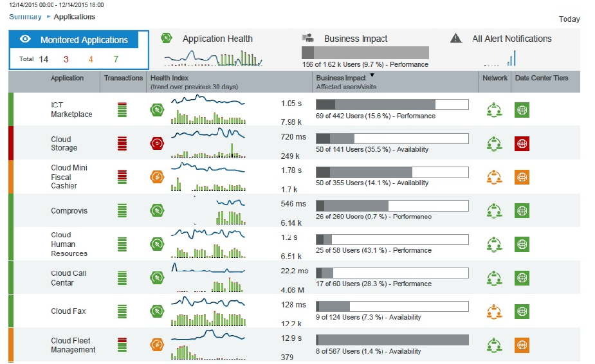The image size is (595, 364).
Task: Click the orange Network icon for Cloud Mini Fiscal Cashier
Action: pyautogui.click(x=494, y=177)
